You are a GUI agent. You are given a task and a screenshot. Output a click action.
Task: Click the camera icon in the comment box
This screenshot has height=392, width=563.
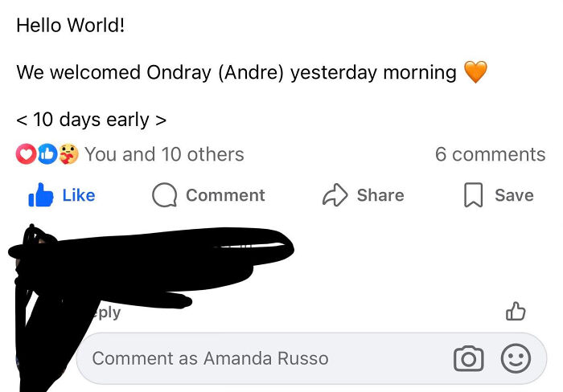pyautogui.click(x=469, y=358)
